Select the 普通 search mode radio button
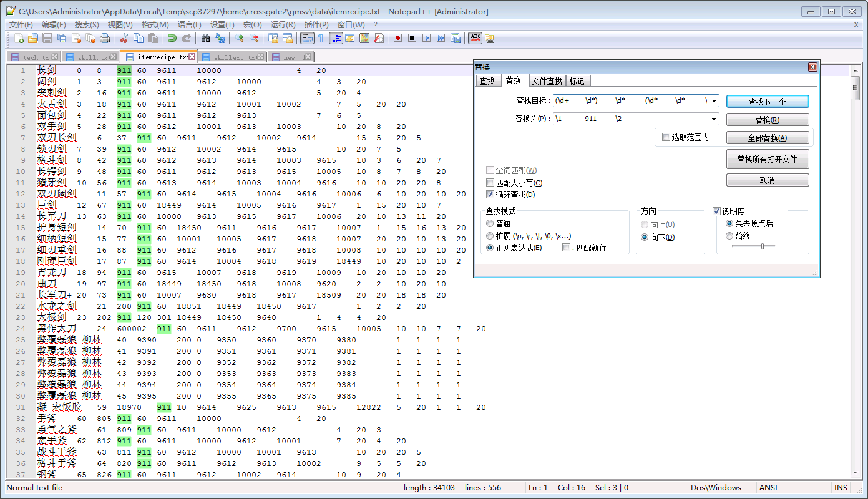This screenshot has height=499, width=868. (x=490, y=223)
